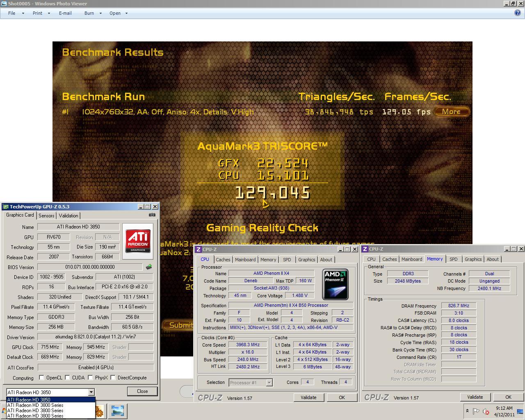Click the AquaMark total score 129,045
The width and height of the screenshot is (525, 420).
click(x=273, y=193)
